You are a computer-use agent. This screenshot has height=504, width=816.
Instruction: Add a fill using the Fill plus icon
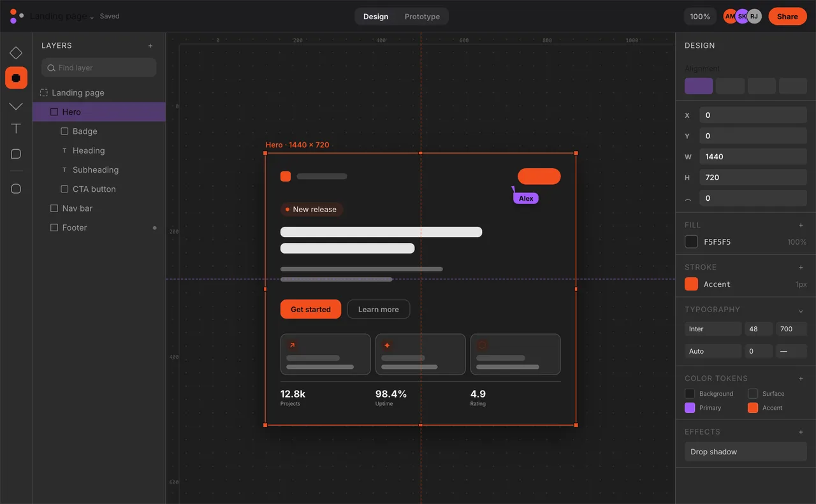(801, 225)
